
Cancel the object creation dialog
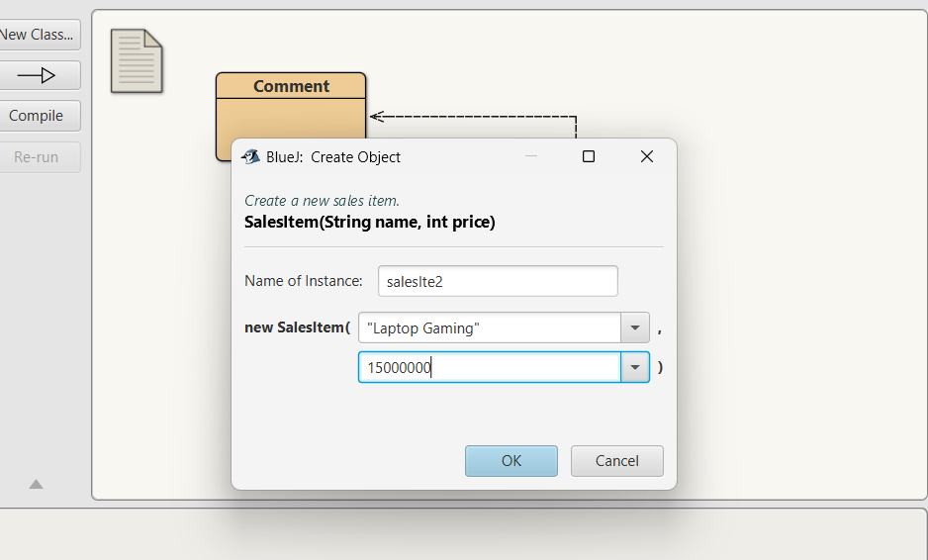pos(616,460)
